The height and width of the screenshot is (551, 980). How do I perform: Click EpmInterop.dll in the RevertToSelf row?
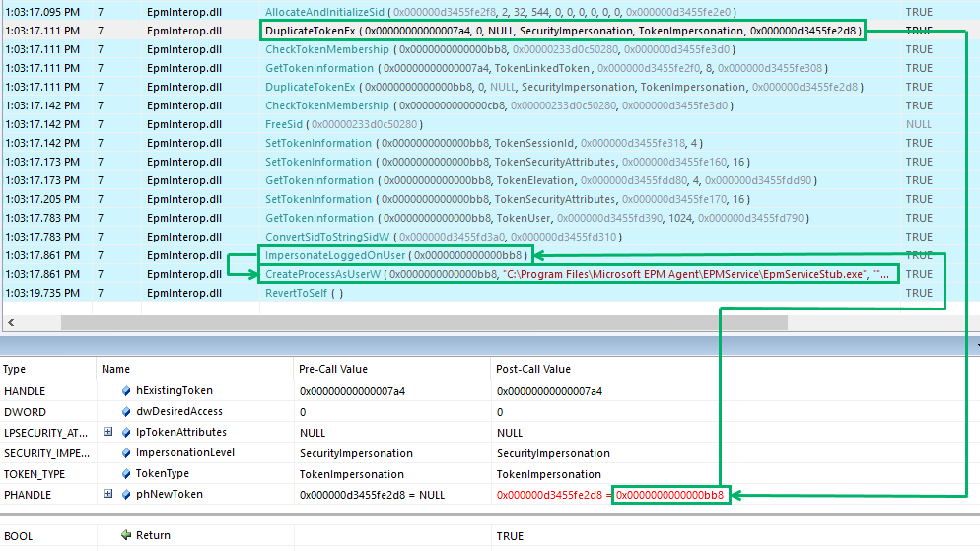point(184,293)
